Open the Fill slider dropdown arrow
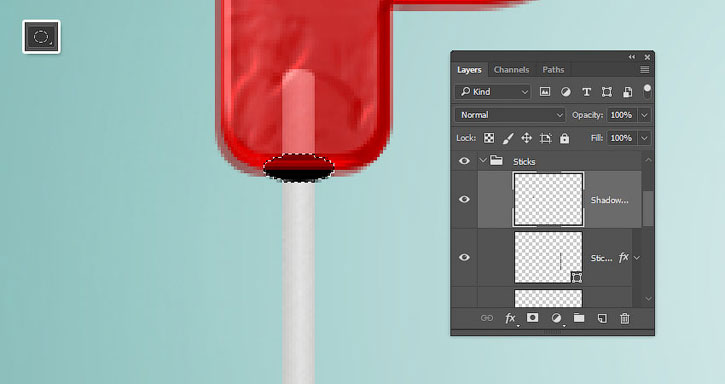 (644, 138)
